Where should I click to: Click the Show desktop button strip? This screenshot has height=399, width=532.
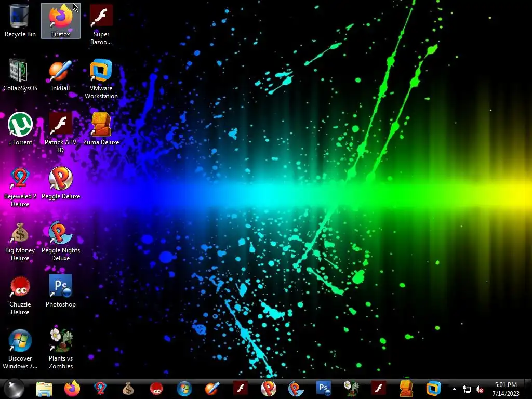(x=528, y=389)
